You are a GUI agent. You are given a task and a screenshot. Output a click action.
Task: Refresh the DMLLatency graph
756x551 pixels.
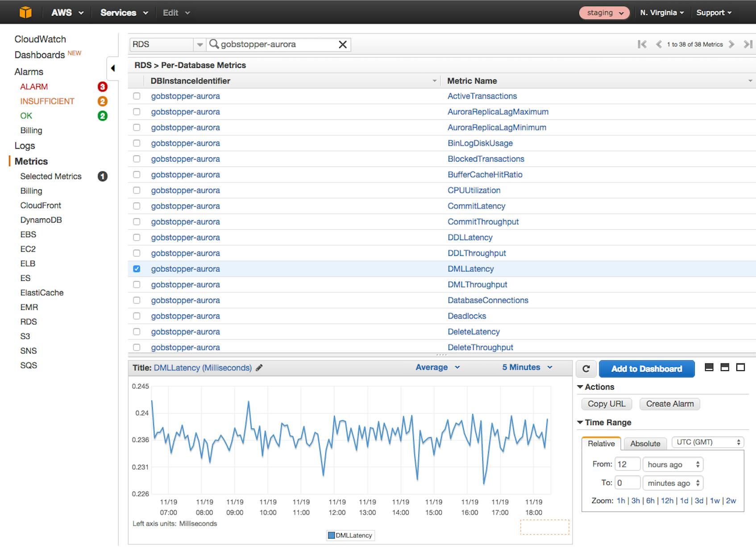tap(586, 368)
